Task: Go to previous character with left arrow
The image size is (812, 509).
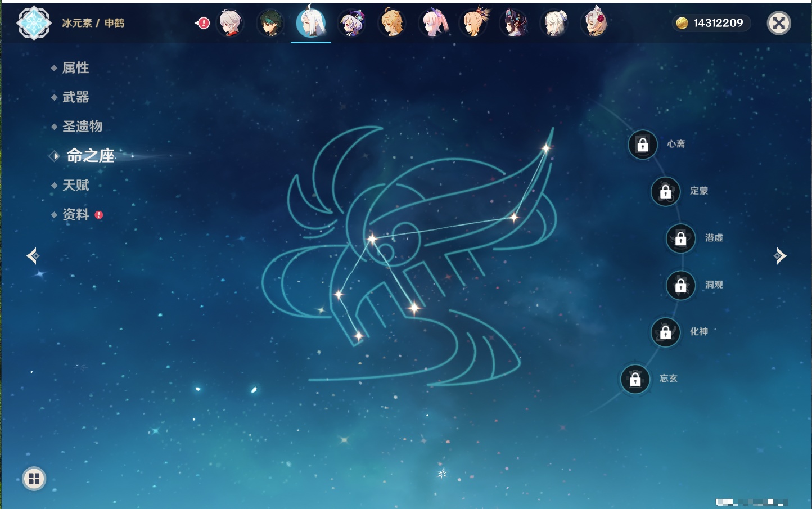Action: click(33, 256)
